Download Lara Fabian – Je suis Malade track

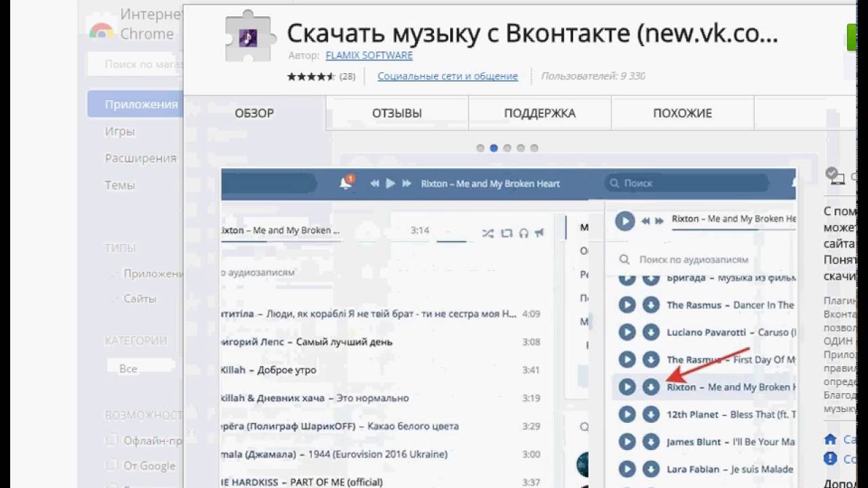coord(651,469)
